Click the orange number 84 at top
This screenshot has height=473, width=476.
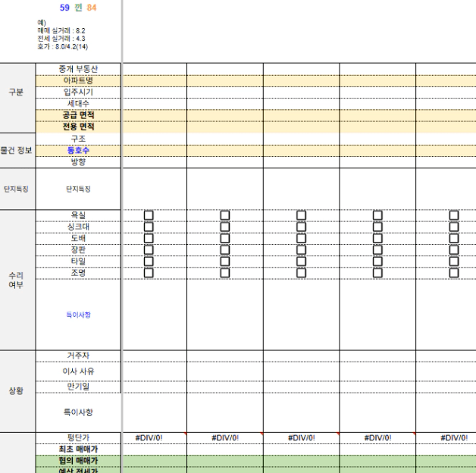click(92, 8)
